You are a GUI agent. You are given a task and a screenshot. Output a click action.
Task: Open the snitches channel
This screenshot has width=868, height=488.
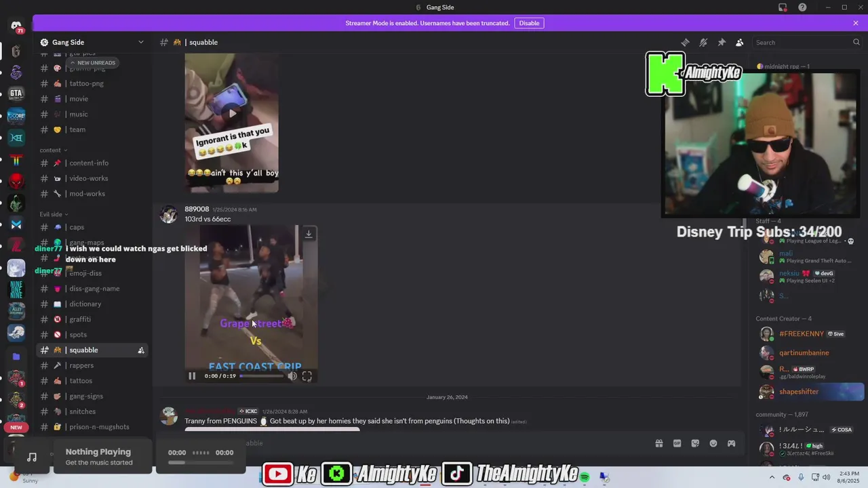click(92, 411)
